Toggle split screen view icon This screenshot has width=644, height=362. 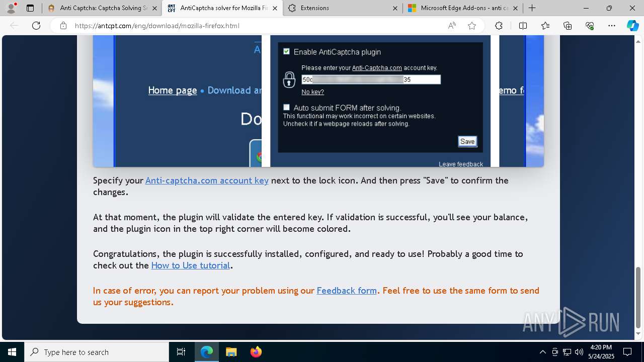(x=523, y=26)
